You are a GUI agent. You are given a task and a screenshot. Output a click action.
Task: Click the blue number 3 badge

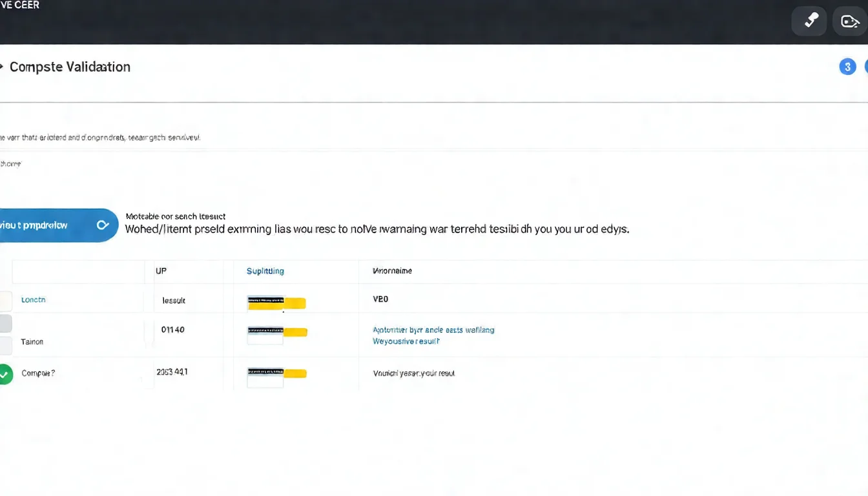847,67
